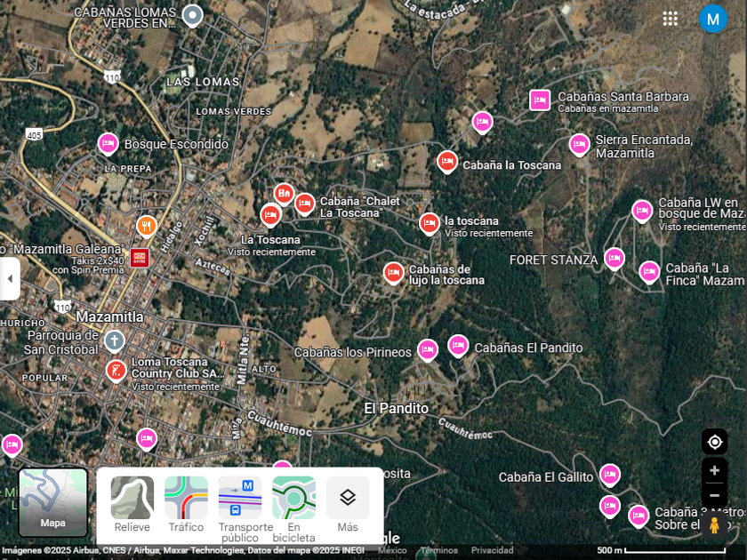Click the orange restaurant pin
Screen dimensions: 747x560
[x=147, y=227]
